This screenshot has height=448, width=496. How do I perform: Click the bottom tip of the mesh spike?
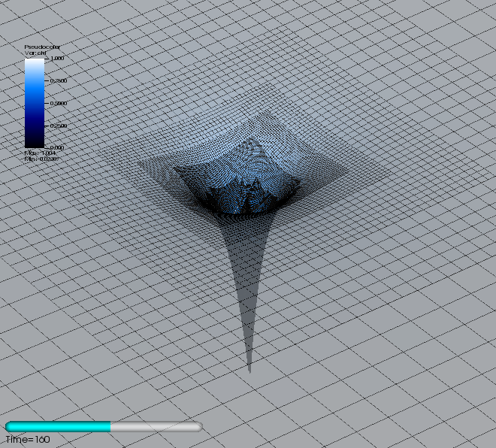[x=250, y=370]
